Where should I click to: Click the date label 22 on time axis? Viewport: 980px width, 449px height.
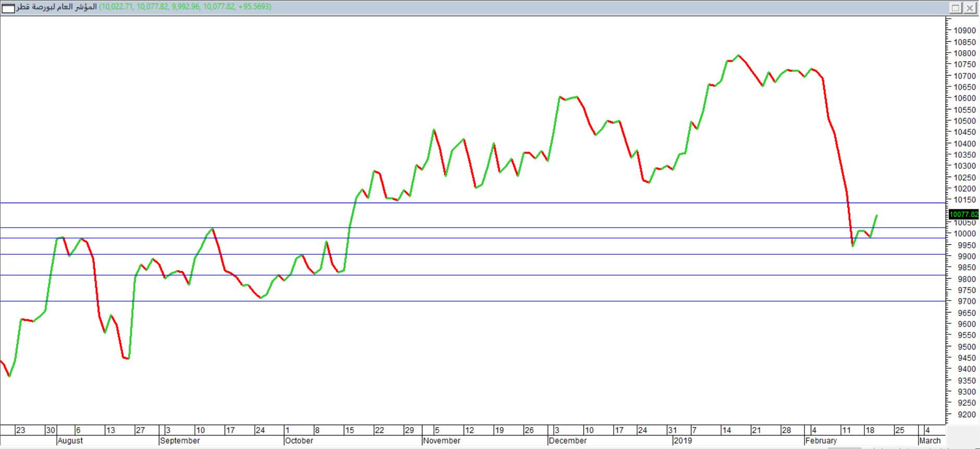click(x=379, y=430)
